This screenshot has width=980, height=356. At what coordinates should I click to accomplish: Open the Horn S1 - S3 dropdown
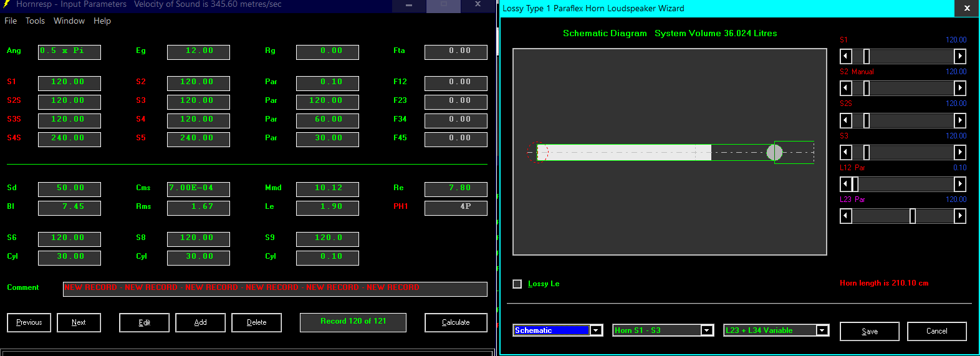click(707, 330)
